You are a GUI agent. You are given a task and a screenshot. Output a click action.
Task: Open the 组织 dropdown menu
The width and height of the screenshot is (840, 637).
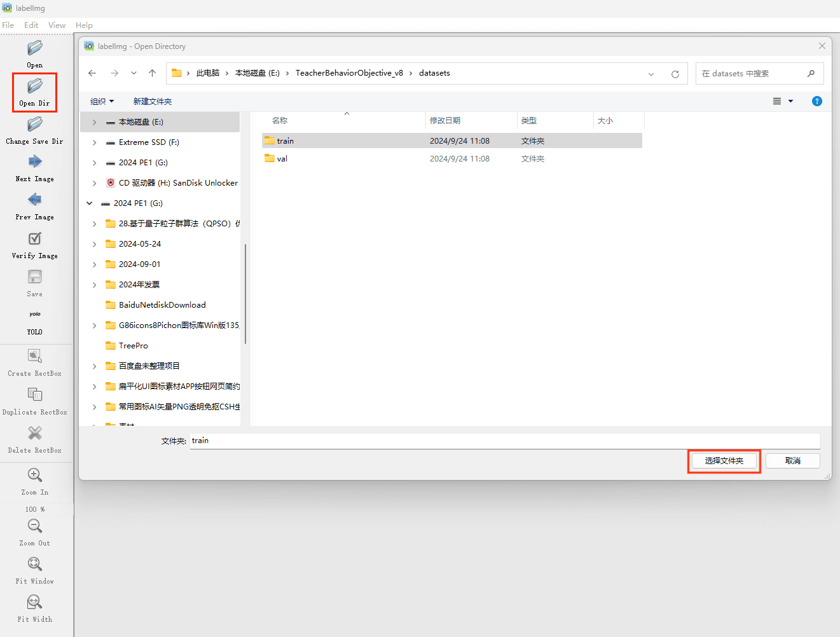[102, 102]
